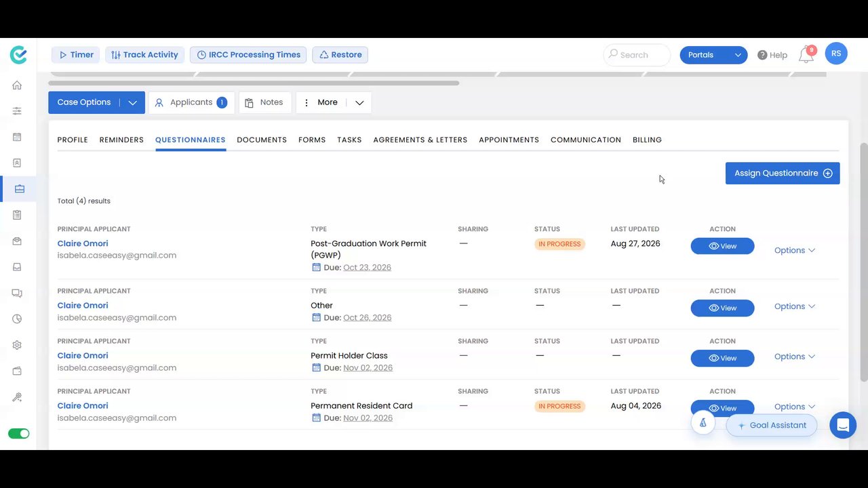
Task: Click the Help question mark icon
Action: 762,55
